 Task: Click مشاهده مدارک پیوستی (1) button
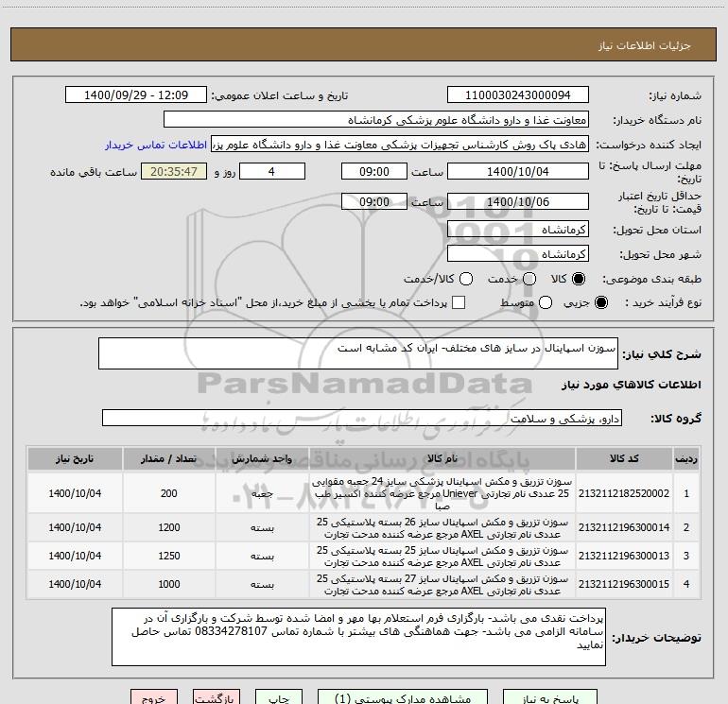click(403, 696)
